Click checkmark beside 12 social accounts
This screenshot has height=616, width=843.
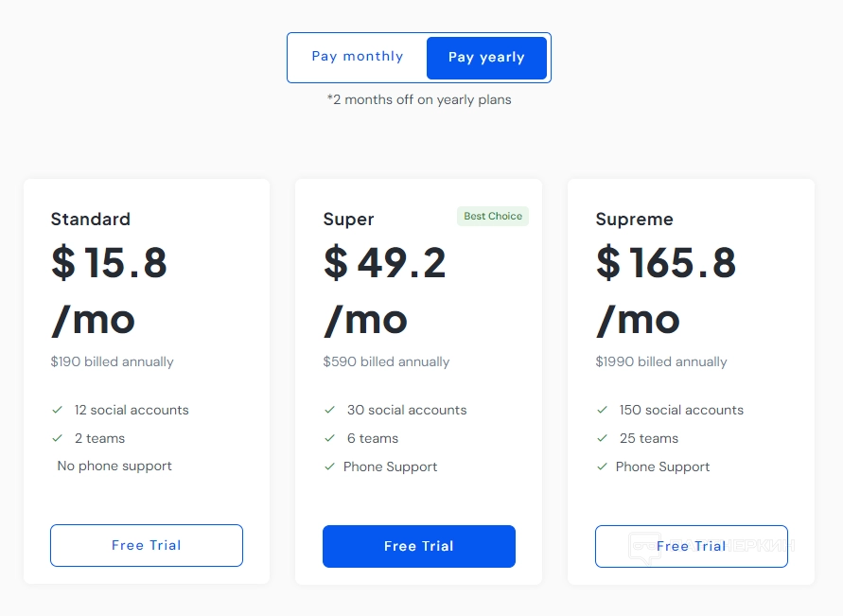58,410
